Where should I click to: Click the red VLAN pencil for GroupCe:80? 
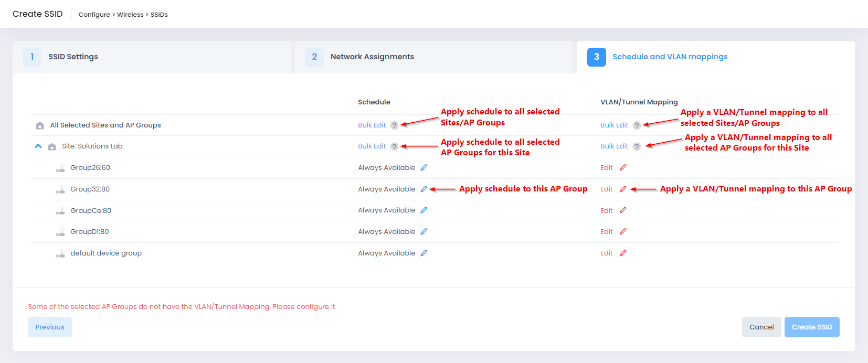[623, 210]
